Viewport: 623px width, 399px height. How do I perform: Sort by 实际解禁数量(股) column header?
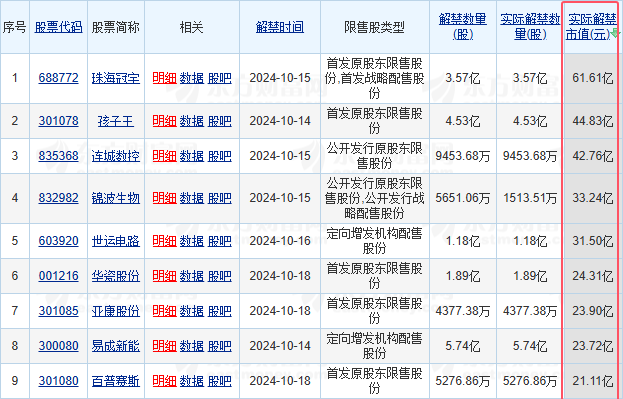coord(530,27)
